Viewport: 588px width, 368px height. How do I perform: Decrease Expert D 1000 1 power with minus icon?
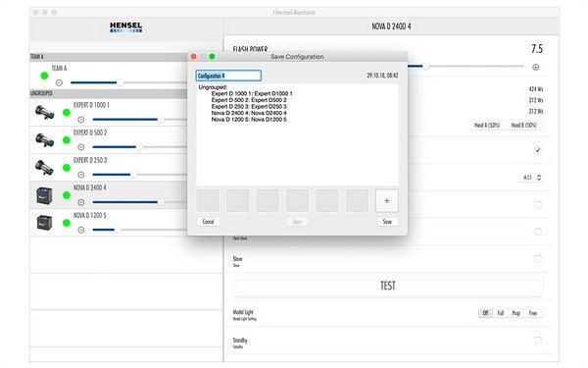[x=81, y=120]
